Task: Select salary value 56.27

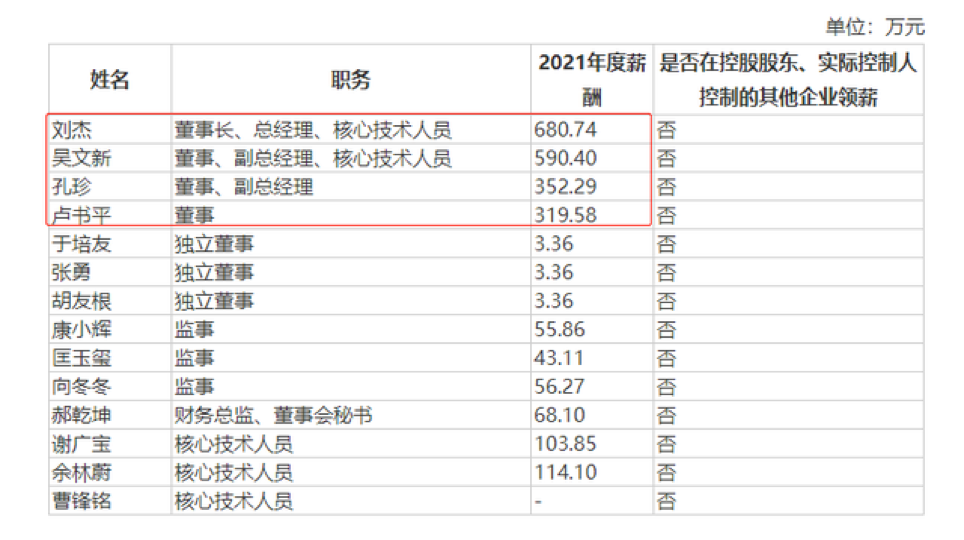Action: coord(560,387)
